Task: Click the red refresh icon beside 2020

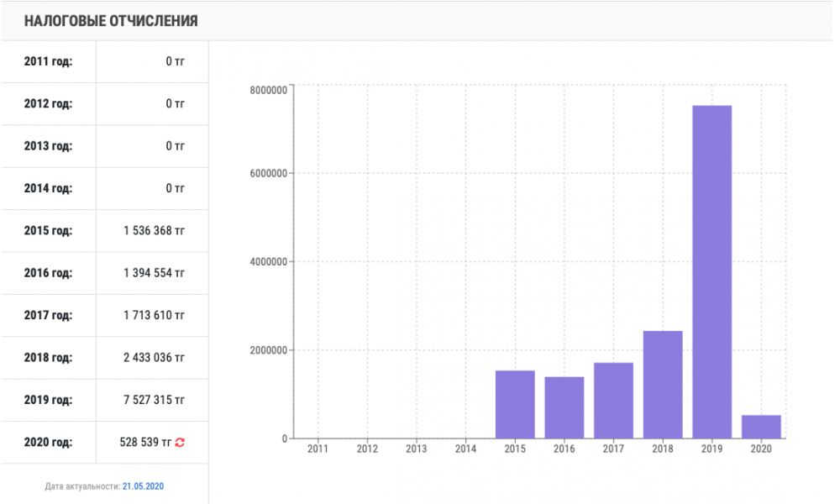Action: pyautogui.click(x=180, y=443)
